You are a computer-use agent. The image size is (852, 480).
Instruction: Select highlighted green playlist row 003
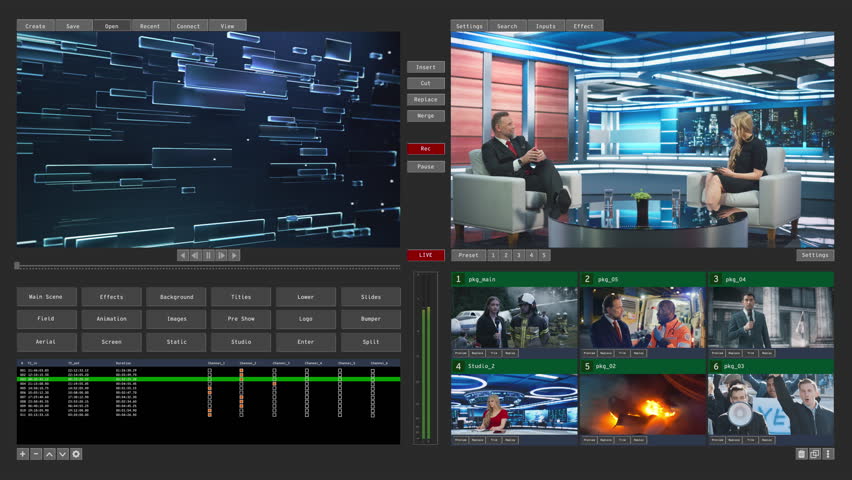click(x=209, y=379)
